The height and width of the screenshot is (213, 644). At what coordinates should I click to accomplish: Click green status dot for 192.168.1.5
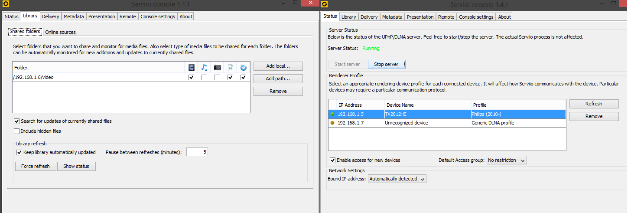point(332,114)
